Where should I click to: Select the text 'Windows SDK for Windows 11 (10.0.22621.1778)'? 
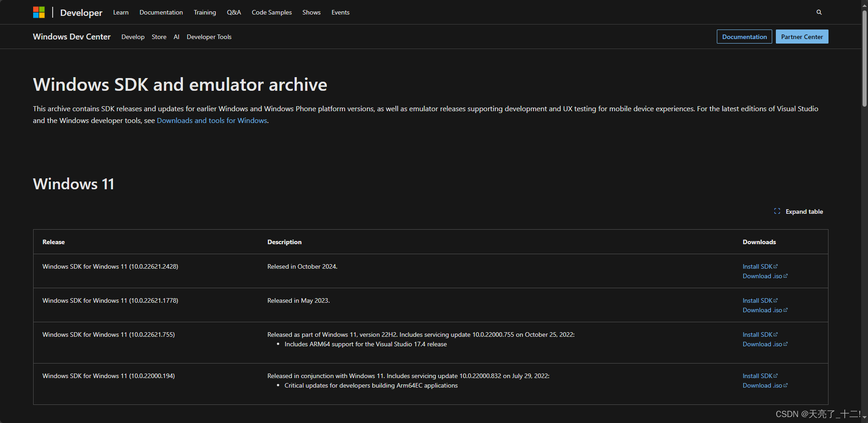click(110, 300)
